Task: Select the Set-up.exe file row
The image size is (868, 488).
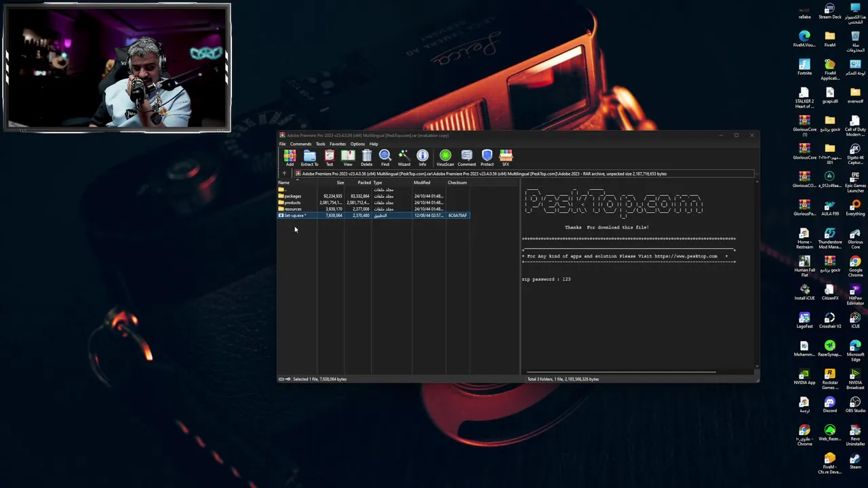Action: tap(373, 216)
